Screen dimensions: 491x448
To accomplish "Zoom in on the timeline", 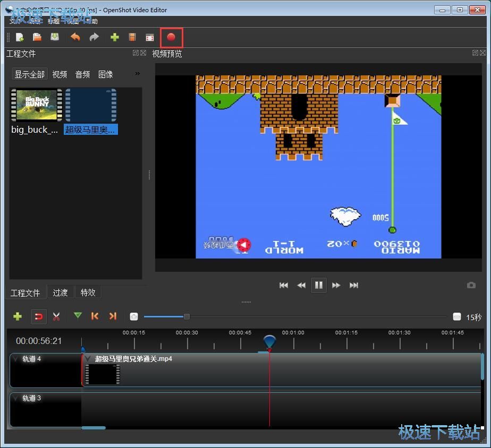I will point(134,316).
